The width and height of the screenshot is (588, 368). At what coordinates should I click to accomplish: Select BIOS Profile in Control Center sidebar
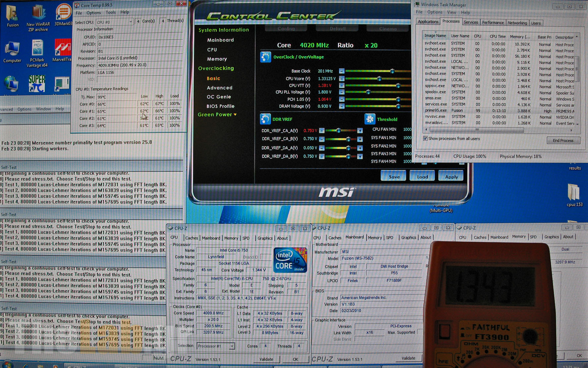coord(220,106)
